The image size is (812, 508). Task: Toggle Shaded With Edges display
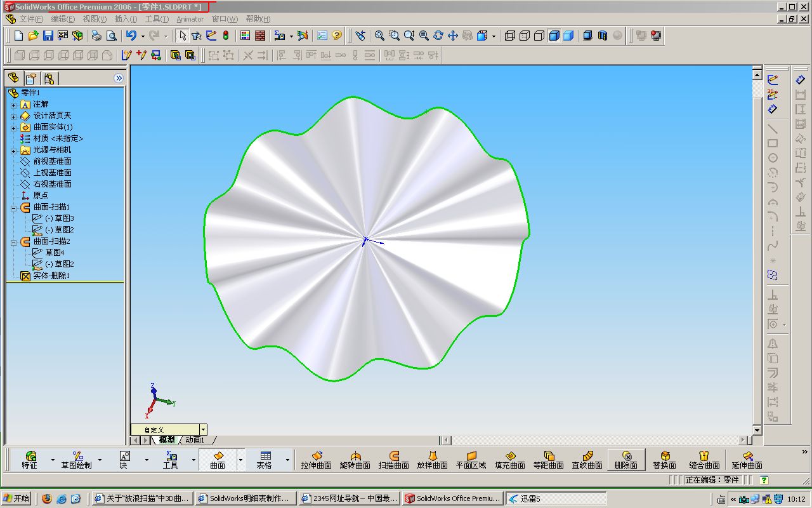554,36
